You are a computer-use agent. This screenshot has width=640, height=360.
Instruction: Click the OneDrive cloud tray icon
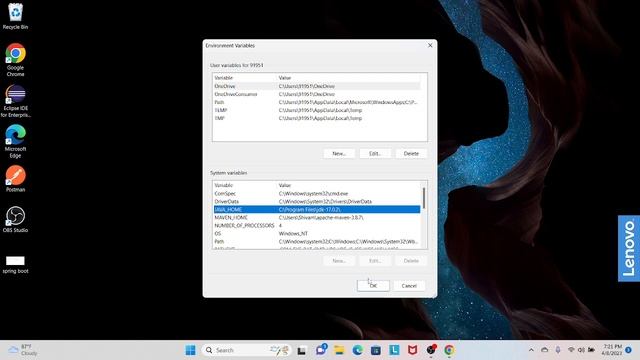pyautogui.click(x=544, y=350)
